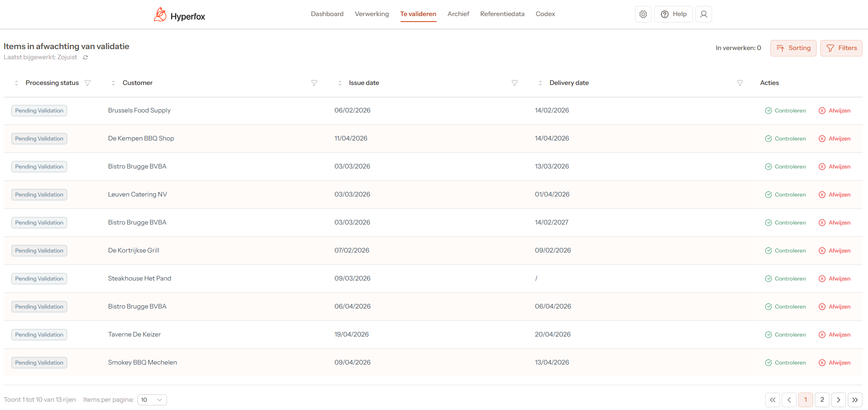The image size is (868, 410).
Task: Click the Hyperfox fox logo
Action: coord(160,15)
